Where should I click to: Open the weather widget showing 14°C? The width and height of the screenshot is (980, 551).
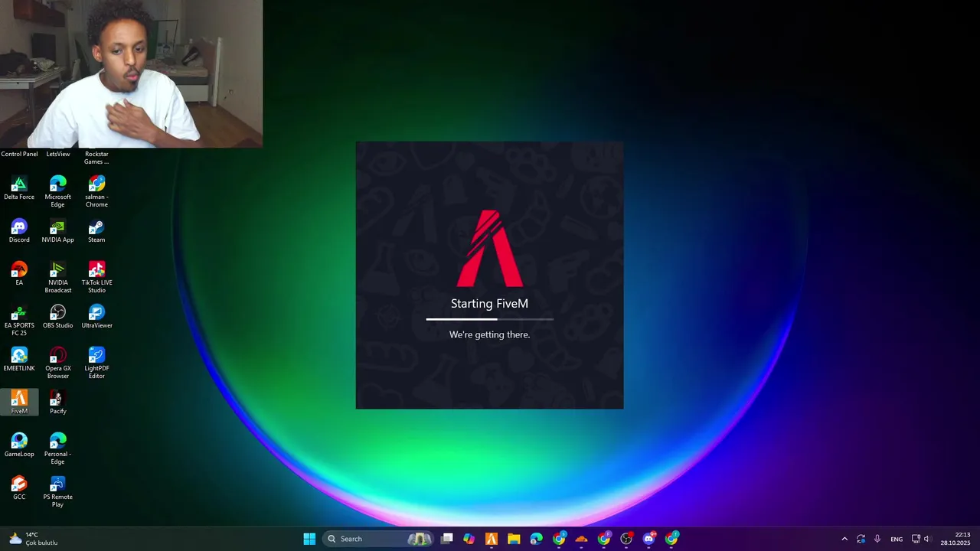coord(34,539)
